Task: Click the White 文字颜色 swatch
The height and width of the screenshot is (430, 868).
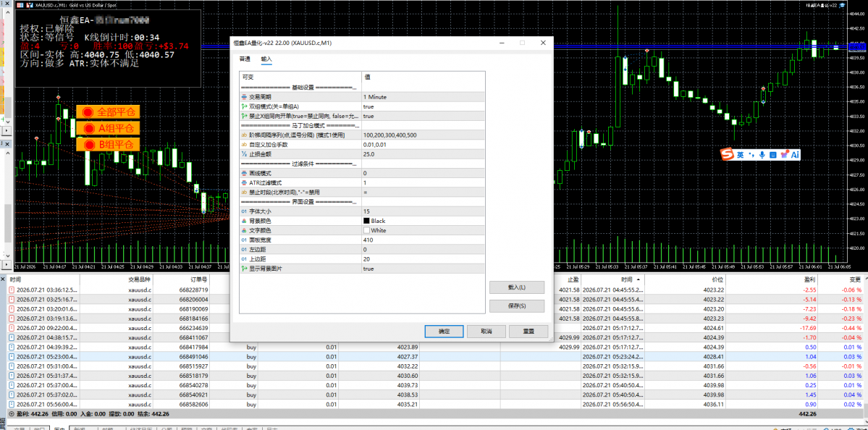Action: click(366, 230)
